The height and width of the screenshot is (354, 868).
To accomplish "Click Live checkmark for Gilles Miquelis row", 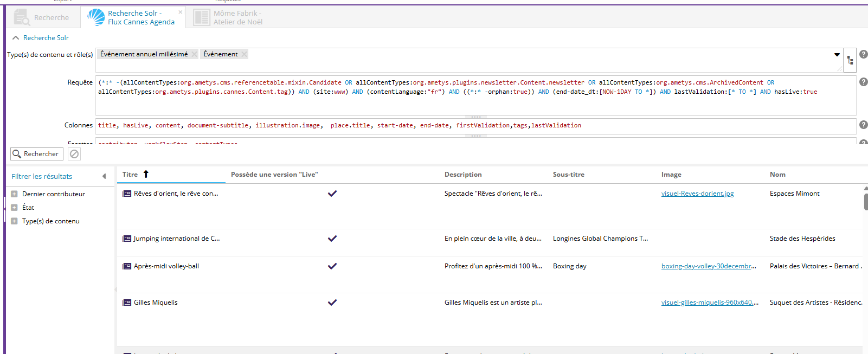I will tap(332, 302).
